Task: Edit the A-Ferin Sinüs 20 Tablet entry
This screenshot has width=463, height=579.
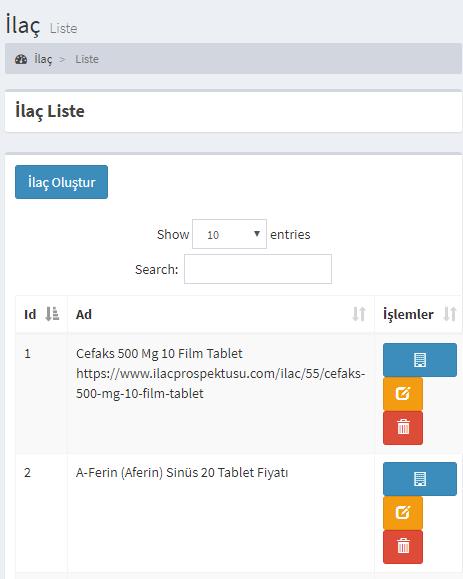Action: pyautogui.click(x=403, y=513)
